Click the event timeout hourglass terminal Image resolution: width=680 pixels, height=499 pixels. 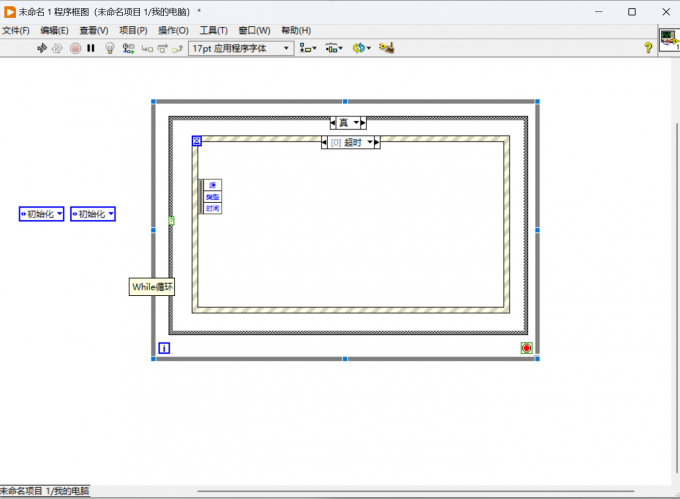(196, 141)
